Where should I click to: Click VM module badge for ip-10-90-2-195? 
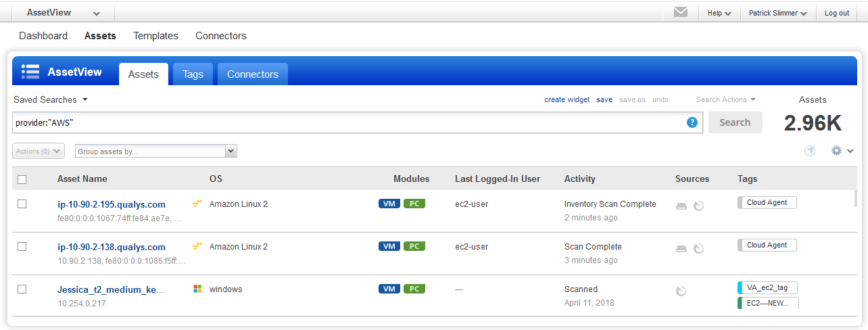pyautogui.click(x=389, y=204)
